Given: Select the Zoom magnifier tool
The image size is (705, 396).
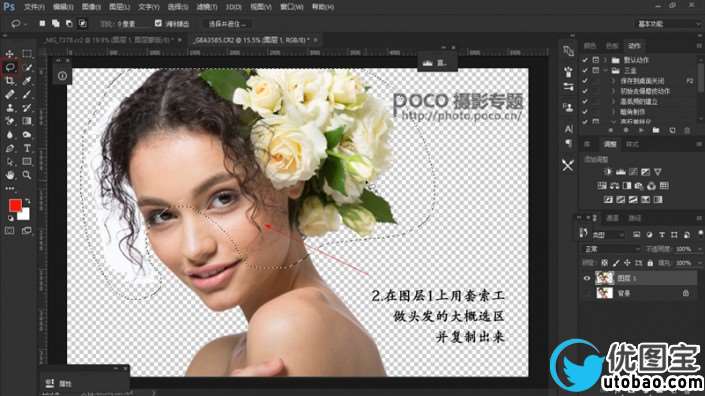Looking at the screenshot, I should click(27, 175).
